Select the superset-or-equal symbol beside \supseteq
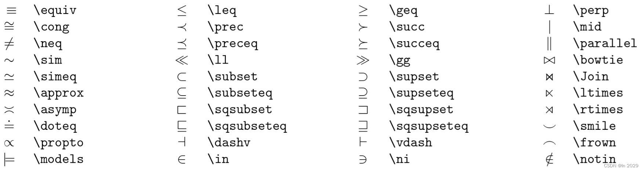The image size is (644, 171). point(363,93)
